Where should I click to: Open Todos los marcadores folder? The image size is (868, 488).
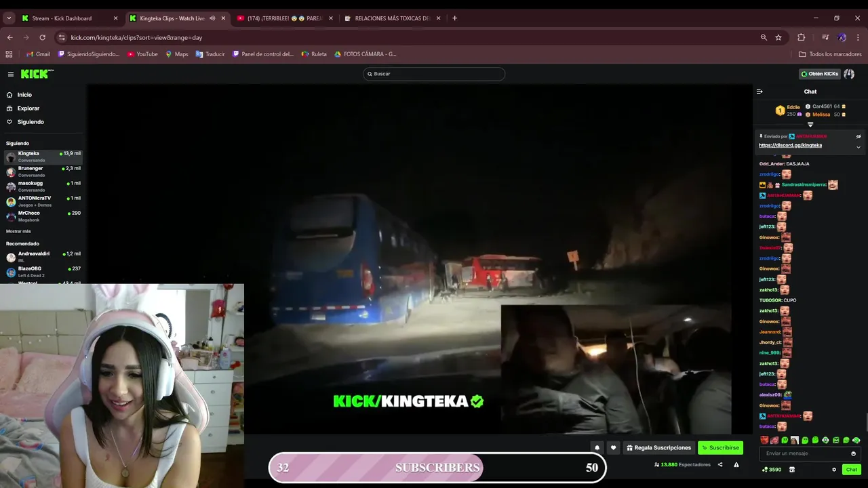830,54
